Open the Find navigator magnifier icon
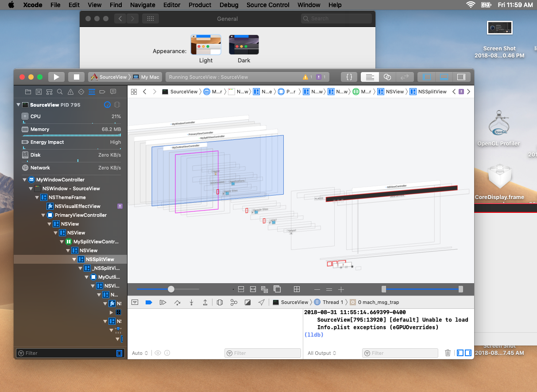The width and height of the screenshot is (537, 392). 60,92
